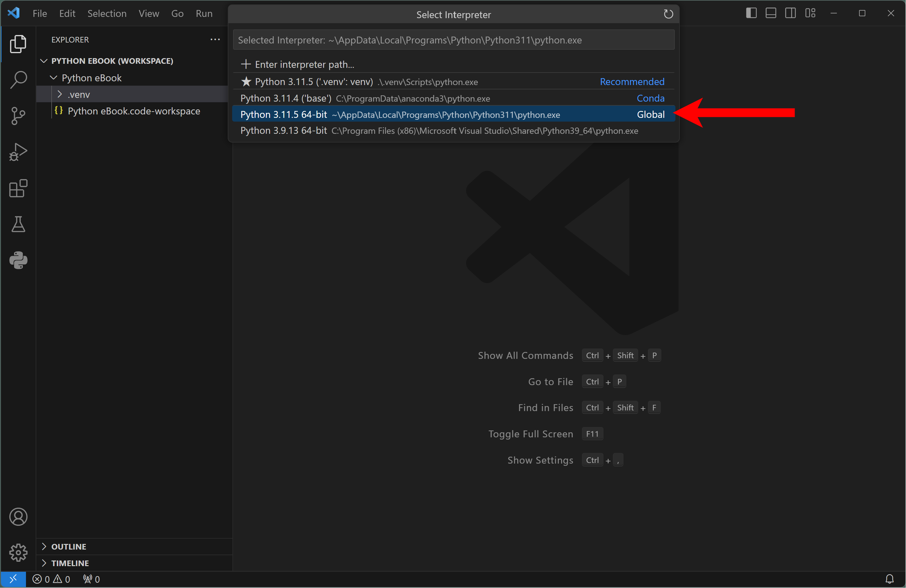Screen dimensions: 906x588
Task: Open the Run and Debug view
Action: coord(18,152)
